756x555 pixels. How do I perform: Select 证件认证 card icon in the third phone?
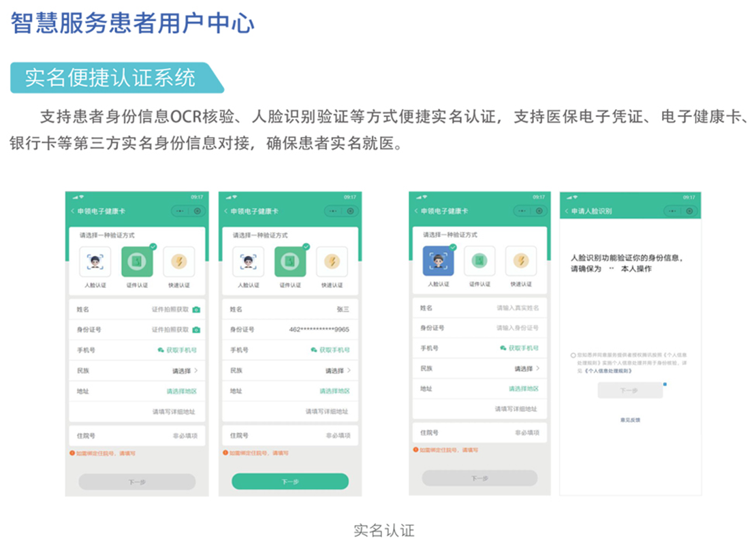[x=479, y=261]
